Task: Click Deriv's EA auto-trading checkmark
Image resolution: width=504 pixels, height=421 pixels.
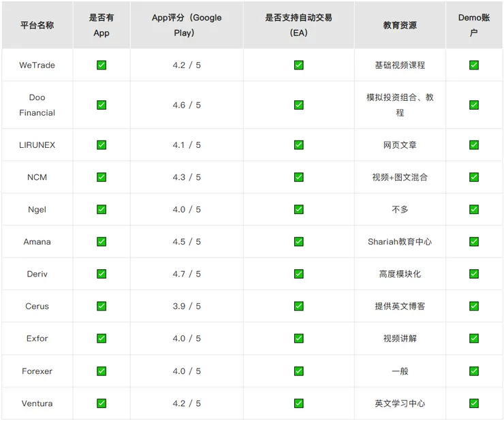Action: 299,274
